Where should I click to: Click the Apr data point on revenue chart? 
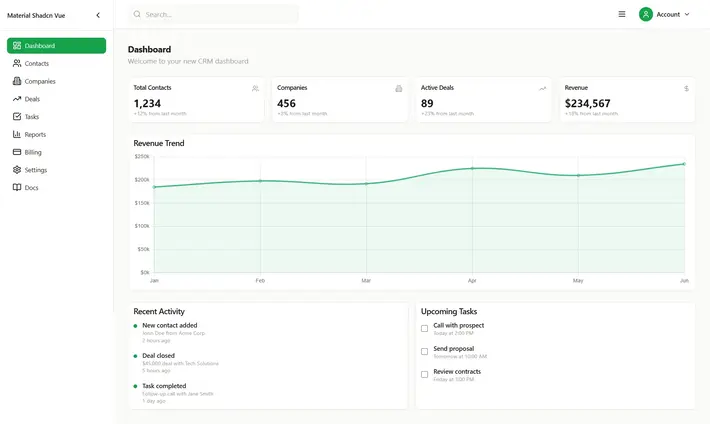pos(472,169)
